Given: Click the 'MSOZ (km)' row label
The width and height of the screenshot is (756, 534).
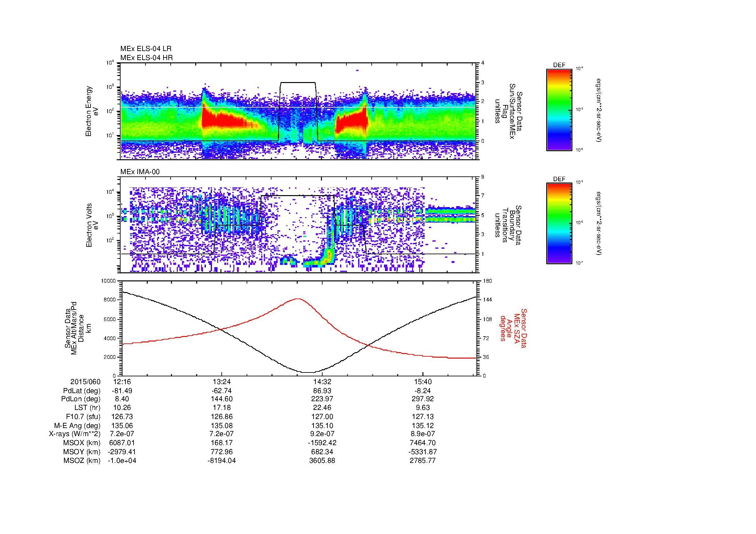Looking at the screenshot, I should point(82,461).
